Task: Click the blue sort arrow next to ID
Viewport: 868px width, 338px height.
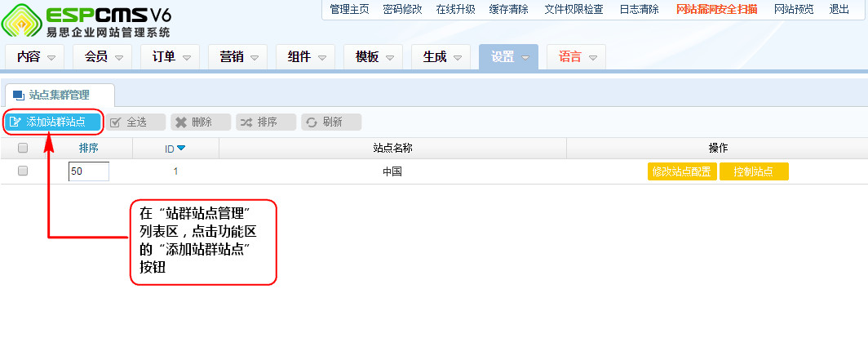Action: tap(181, 148)
